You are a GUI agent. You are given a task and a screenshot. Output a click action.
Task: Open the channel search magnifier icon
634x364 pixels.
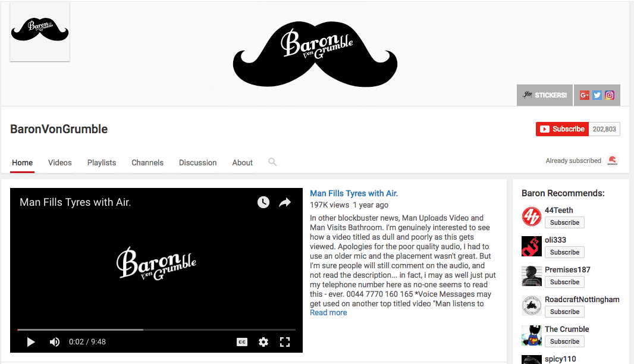tap(272, 162)
